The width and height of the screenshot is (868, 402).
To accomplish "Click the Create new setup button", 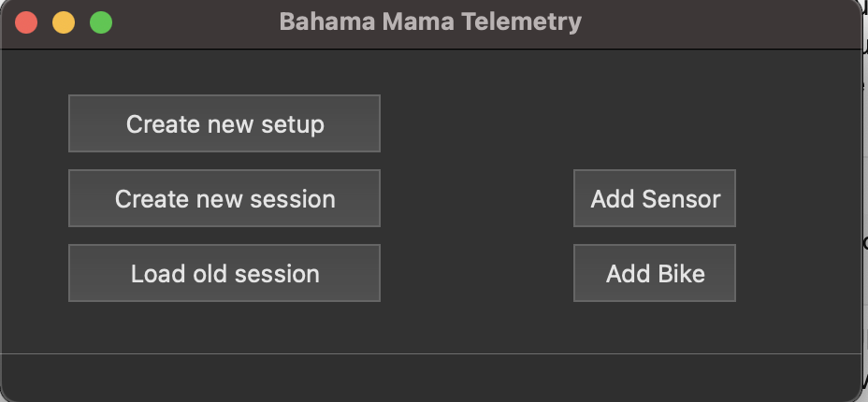I will (x=224, y=123).
